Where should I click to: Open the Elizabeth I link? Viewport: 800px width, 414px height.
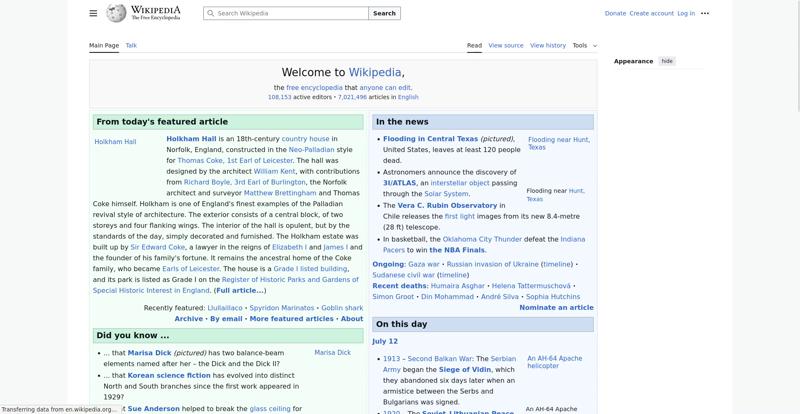289,247
